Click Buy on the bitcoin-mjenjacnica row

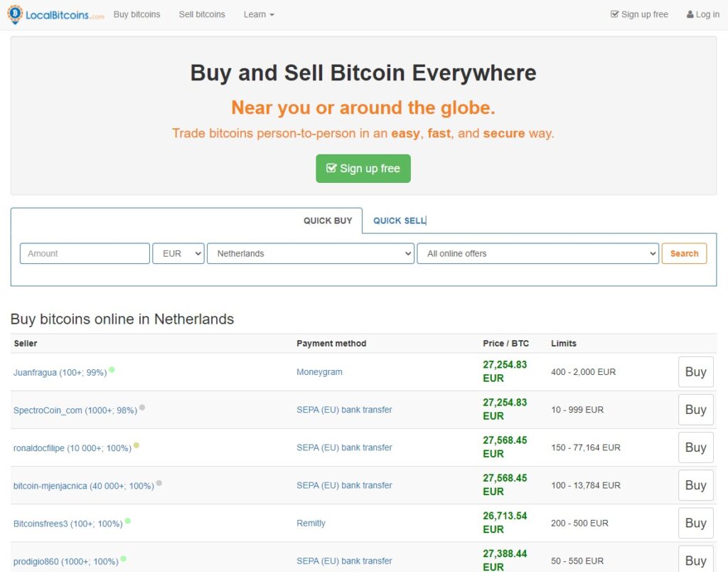click(695, 485)
